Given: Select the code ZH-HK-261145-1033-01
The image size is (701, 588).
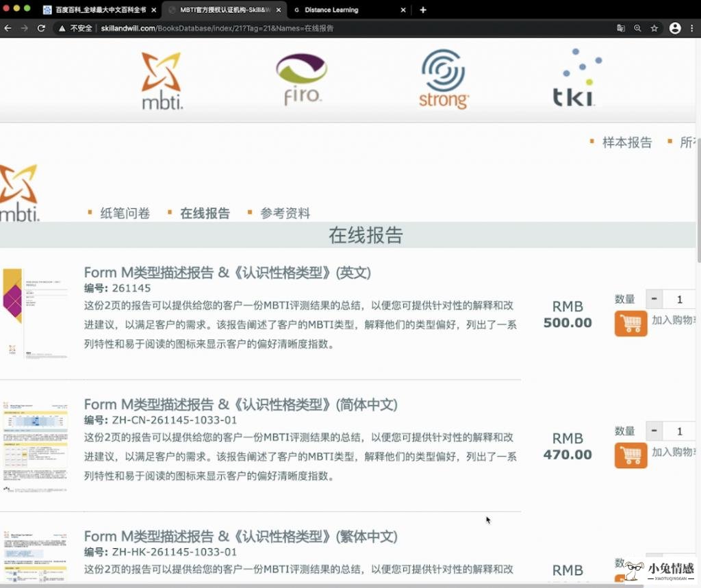Looking at the screenshot, I should click(x=175, y=552).
